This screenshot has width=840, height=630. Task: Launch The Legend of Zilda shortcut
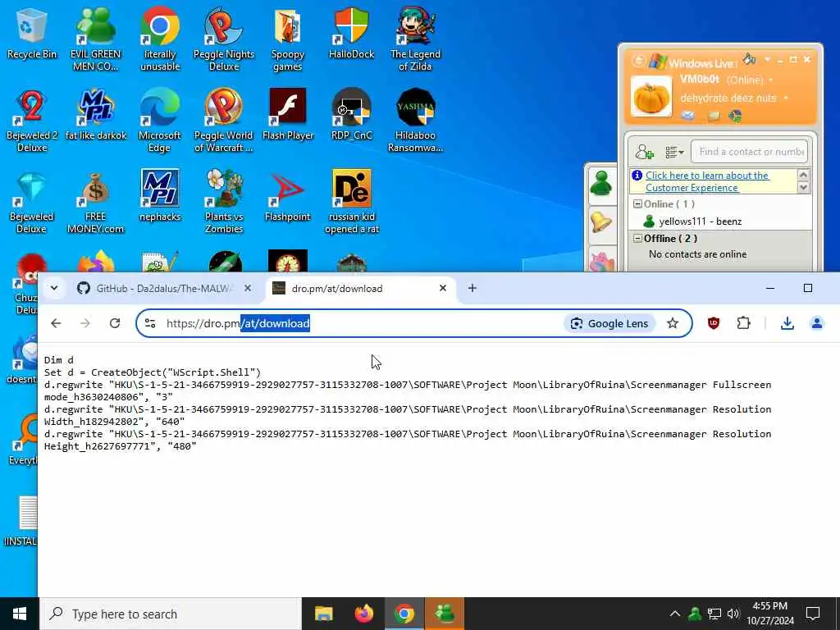click(415, 39)
